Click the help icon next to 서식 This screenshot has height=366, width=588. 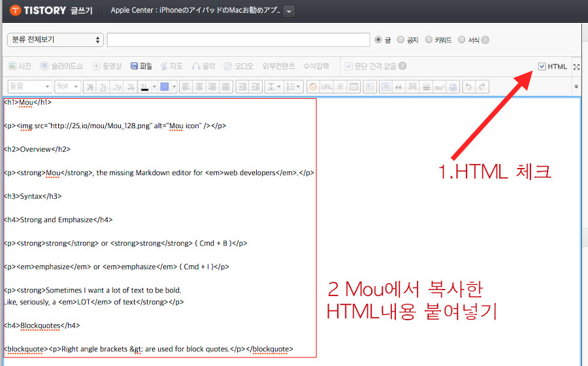[485, 40]
